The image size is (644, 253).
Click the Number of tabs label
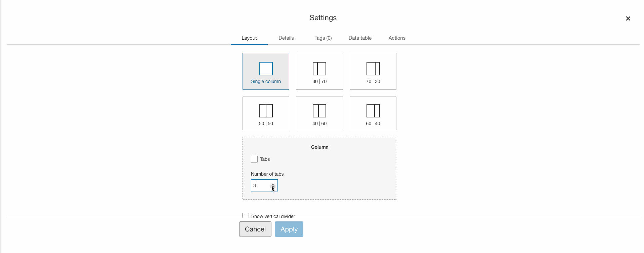[x=267, y=174]
